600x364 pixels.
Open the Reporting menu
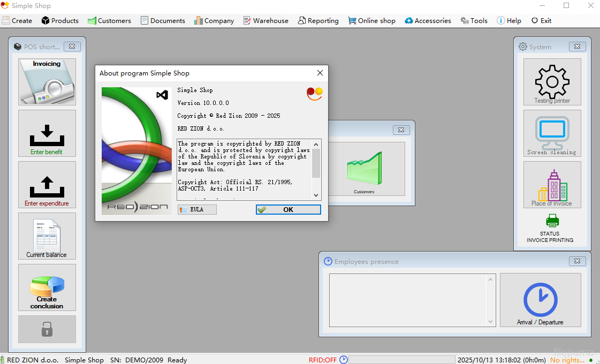click(318, 20)
